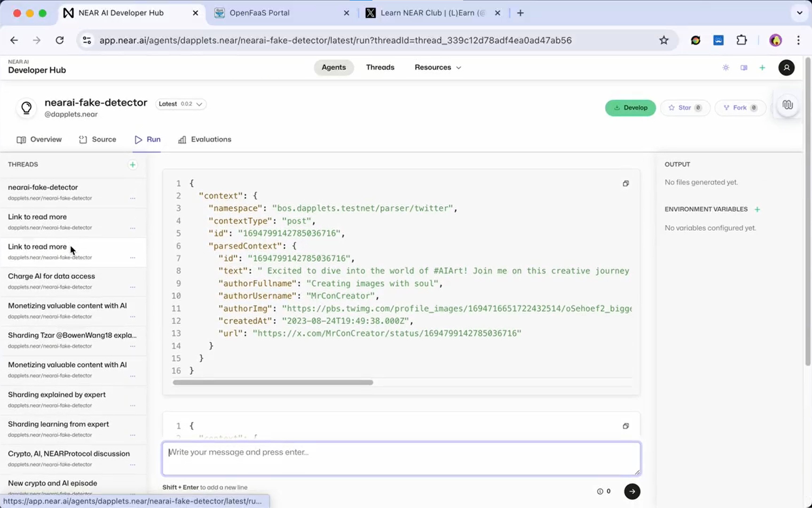Open options for Charge AI for data access thread
The width and height of the screenshot is (812, 508).
tap(133, 287)
